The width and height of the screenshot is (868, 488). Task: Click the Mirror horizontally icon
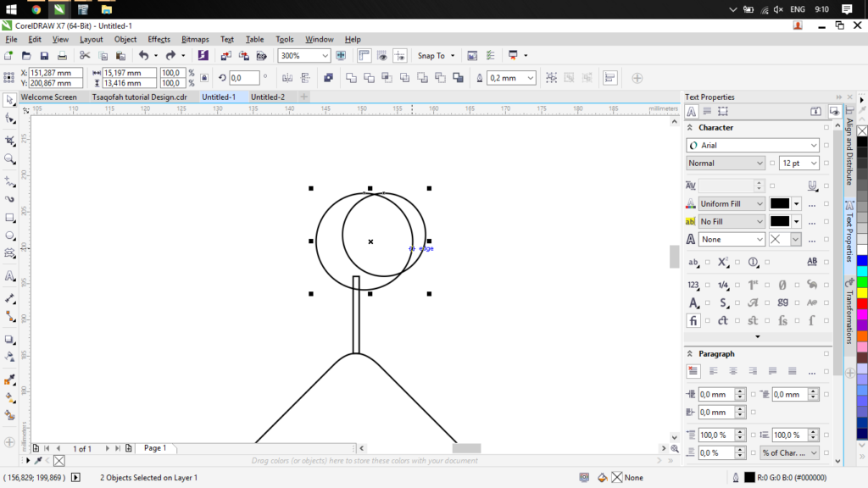287,78
